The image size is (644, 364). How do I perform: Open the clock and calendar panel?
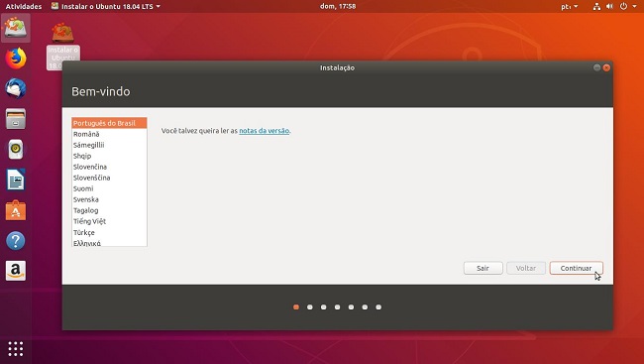pos(338,6)
